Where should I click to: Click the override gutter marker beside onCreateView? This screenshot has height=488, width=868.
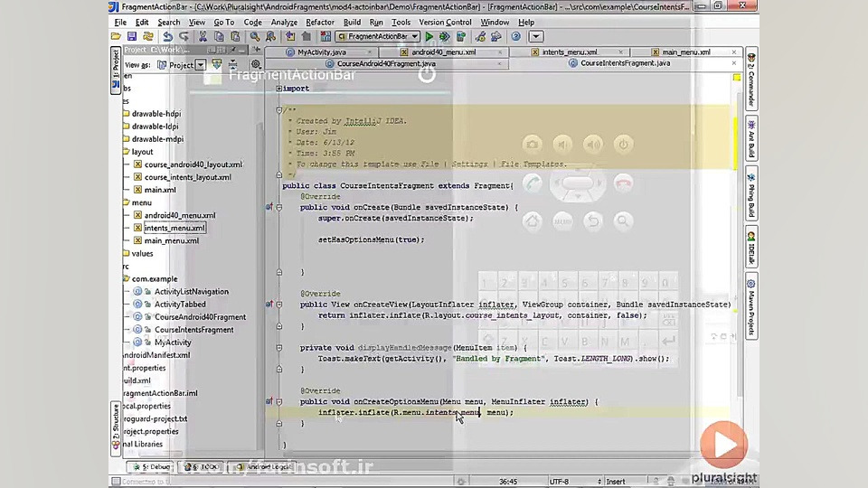(x=269, y=304)
